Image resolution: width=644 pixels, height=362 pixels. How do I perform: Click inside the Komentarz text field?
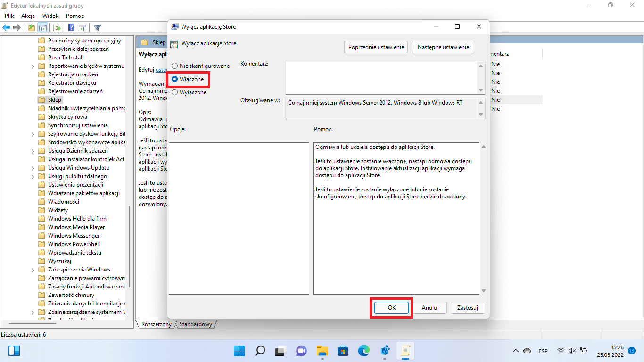[381, 78]
